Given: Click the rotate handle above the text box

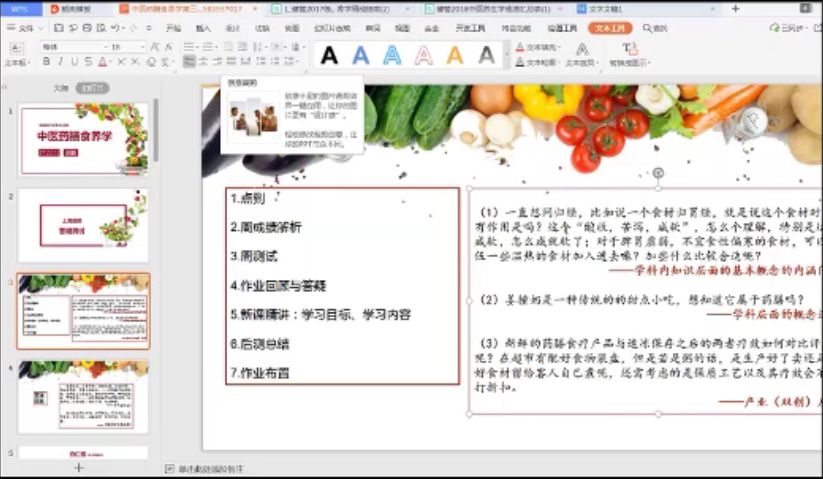Looking at the screenshot, I should pos(658,172).
